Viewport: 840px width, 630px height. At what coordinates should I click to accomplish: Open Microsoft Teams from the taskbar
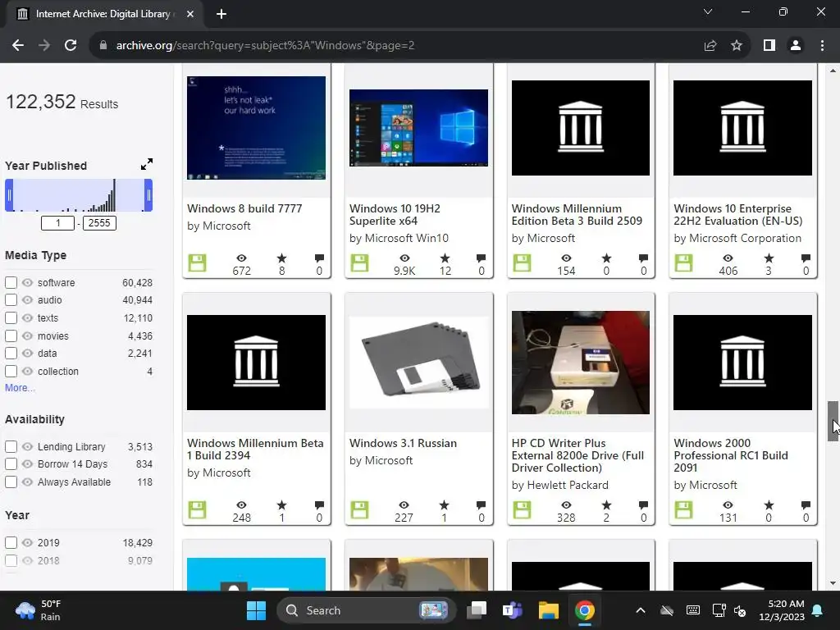pos(512,610)
